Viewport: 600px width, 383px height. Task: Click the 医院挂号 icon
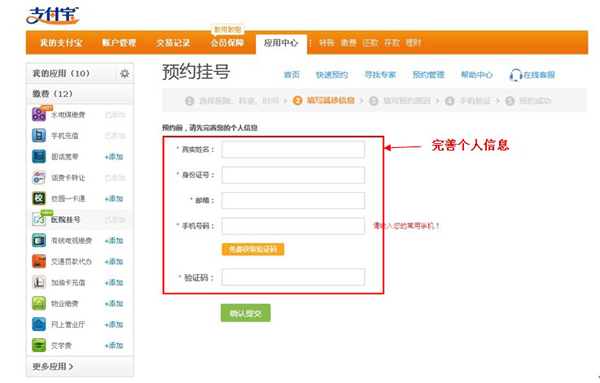pos(39,219)
